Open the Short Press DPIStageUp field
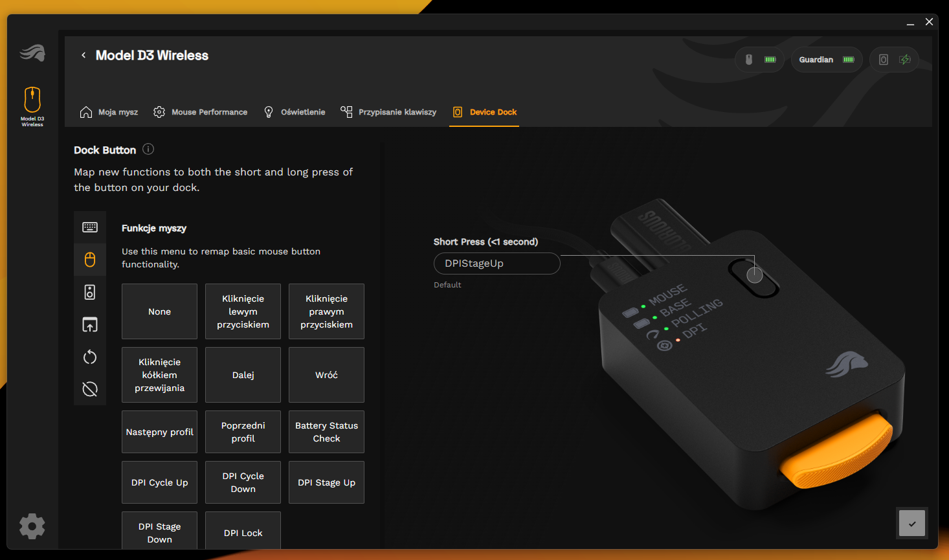This screenshot has width=949, height=560. [497, 263]
